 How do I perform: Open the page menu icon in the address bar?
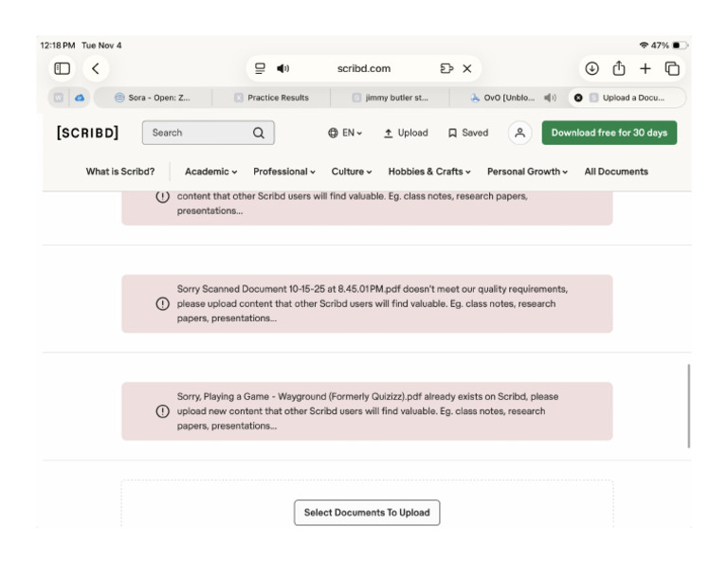point(260,68)
